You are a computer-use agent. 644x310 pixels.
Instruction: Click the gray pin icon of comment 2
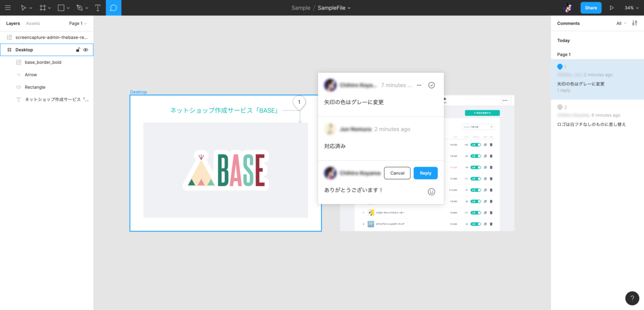click(x=560, y=107)
